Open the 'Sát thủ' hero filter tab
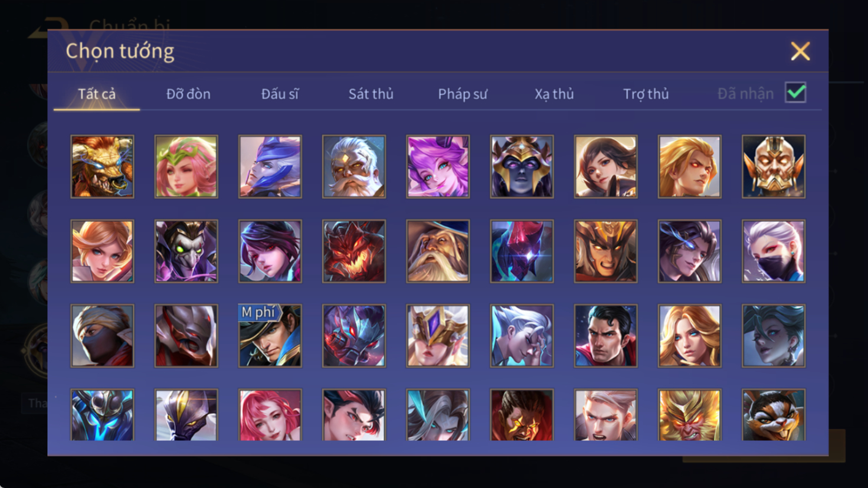Viewport: 868px width, 488px height. coord(371,94)
